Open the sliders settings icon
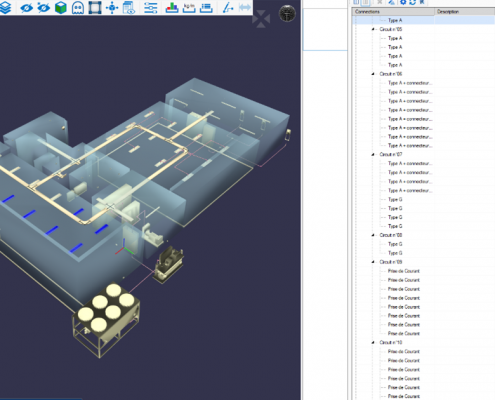This screenshot has height=400, width=495. 151,8
